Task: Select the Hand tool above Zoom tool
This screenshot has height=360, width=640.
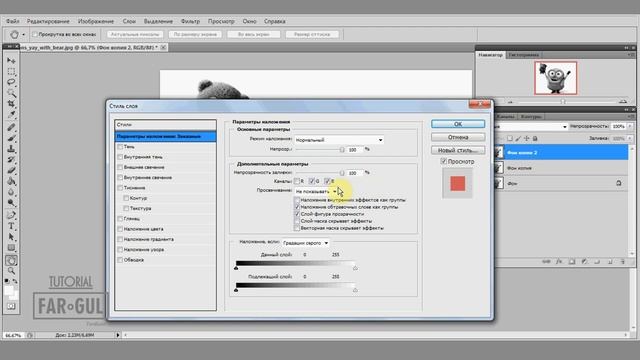Action: click(11, 260)
